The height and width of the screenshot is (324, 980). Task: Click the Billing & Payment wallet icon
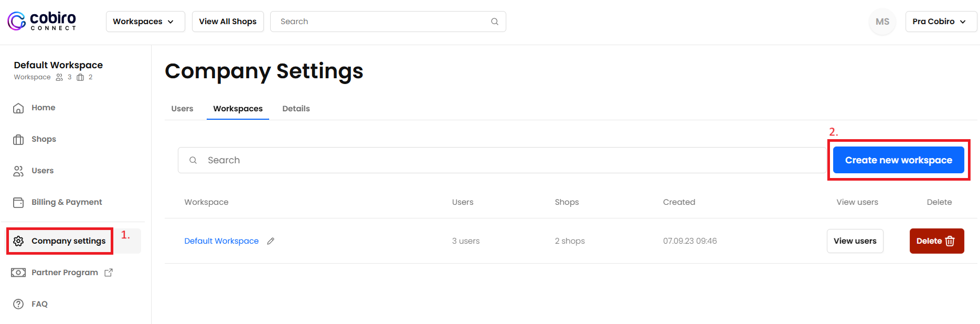(x=18, y=203)
